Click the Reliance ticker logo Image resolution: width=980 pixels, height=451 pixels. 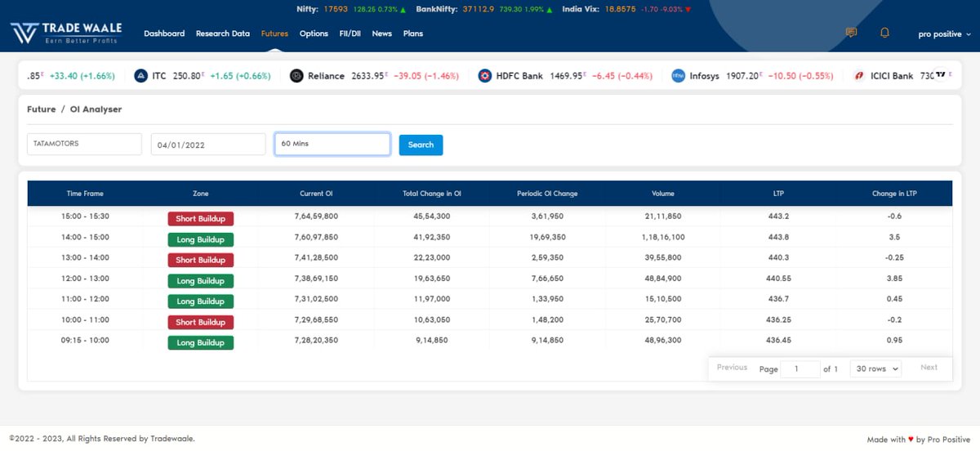click(x=296, y=76)
